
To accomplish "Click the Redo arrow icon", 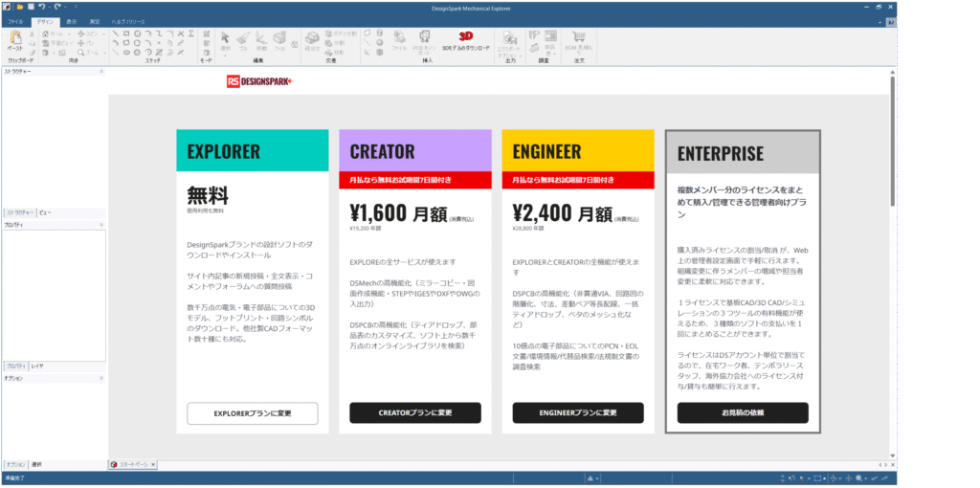I will 56,7.
